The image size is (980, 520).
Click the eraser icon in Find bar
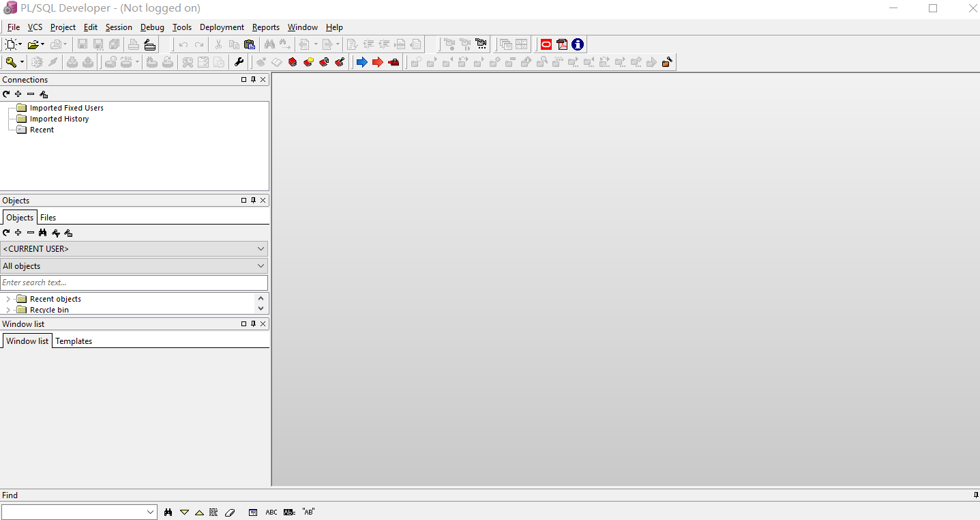pyautogui.click(x=230, y=512)
